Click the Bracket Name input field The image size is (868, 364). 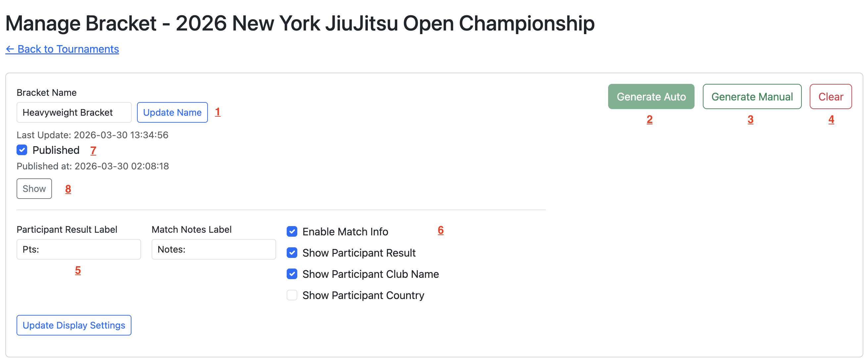click(x=74, y=112)
